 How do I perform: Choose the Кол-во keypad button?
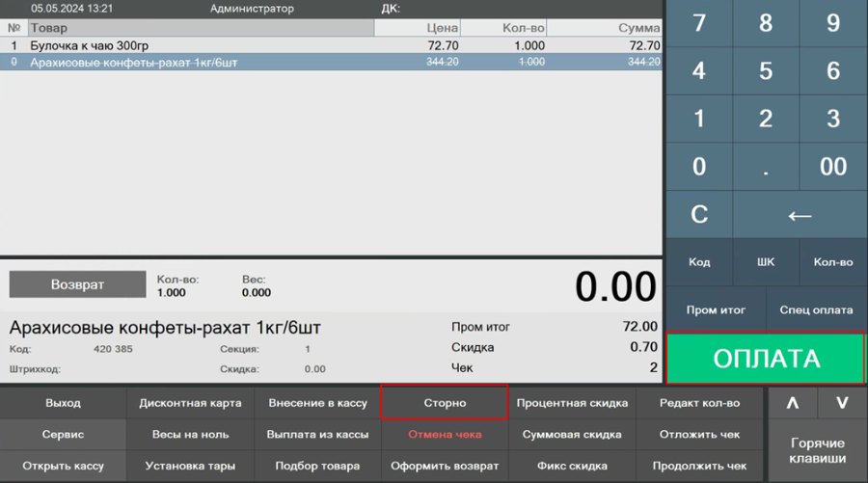833,262
